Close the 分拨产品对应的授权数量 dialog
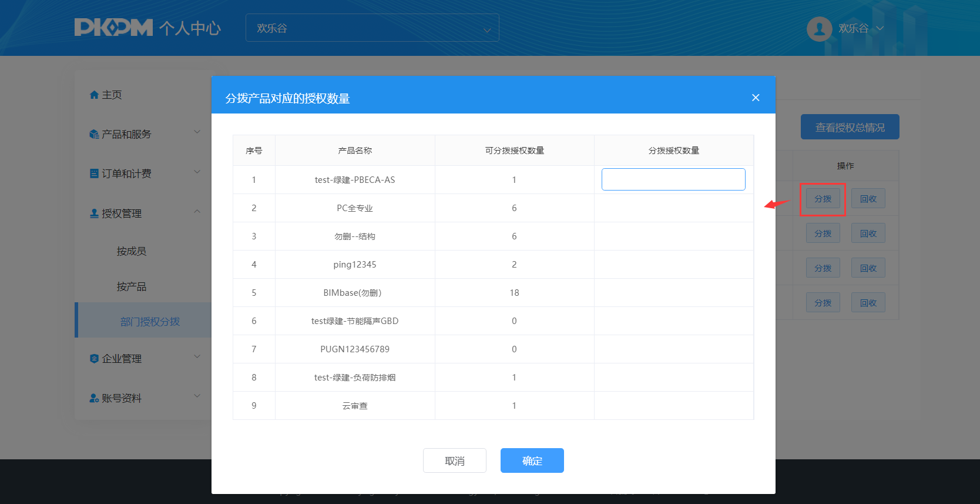Viewport: 980px width, 504px height. [756, 98]
